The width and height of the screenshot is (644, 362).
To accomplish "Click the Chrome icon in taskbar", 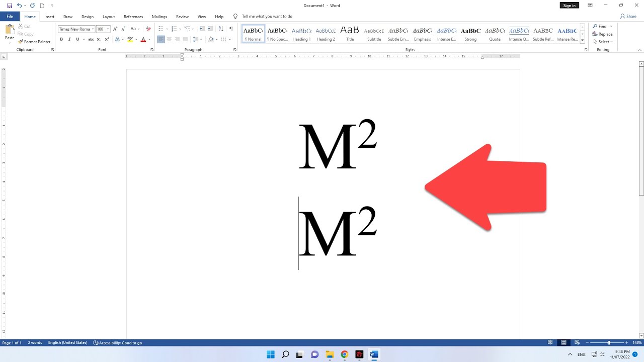I will (345, 354).
